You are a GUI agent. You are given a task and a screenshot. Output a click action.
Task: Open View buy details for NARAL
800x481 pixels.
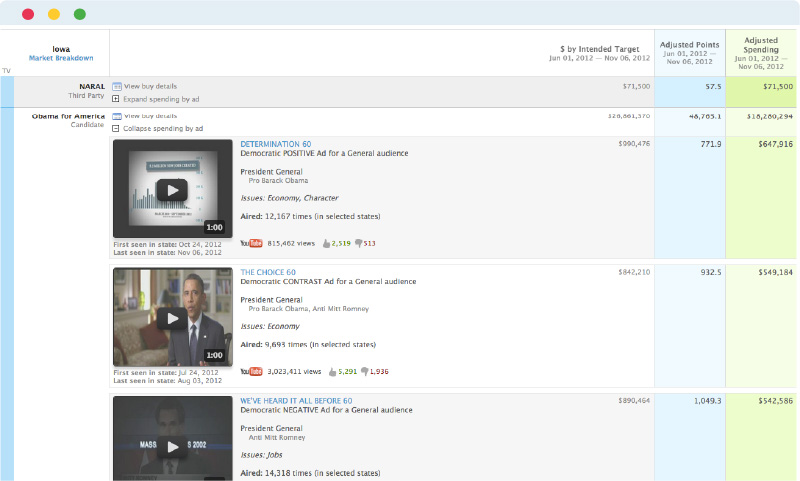coord(151,86)
